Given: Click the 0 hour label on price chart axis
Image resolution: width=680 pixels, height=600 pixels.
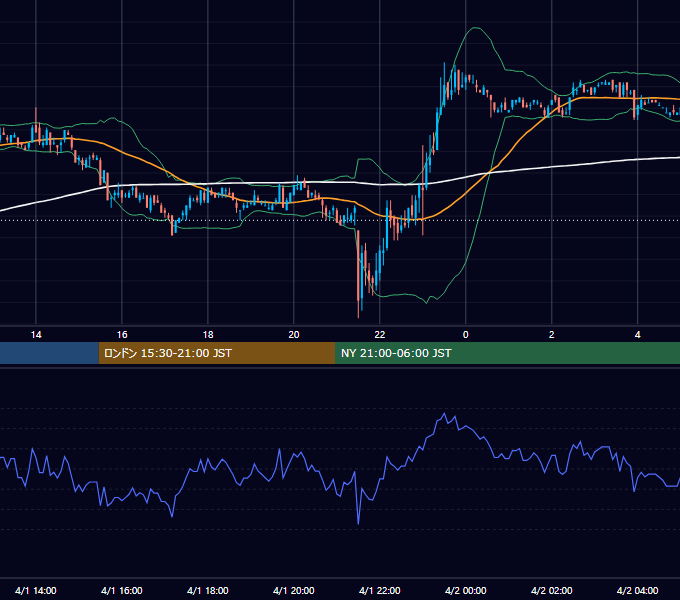Looking at the screenshot, I should [x=466, y=335].
